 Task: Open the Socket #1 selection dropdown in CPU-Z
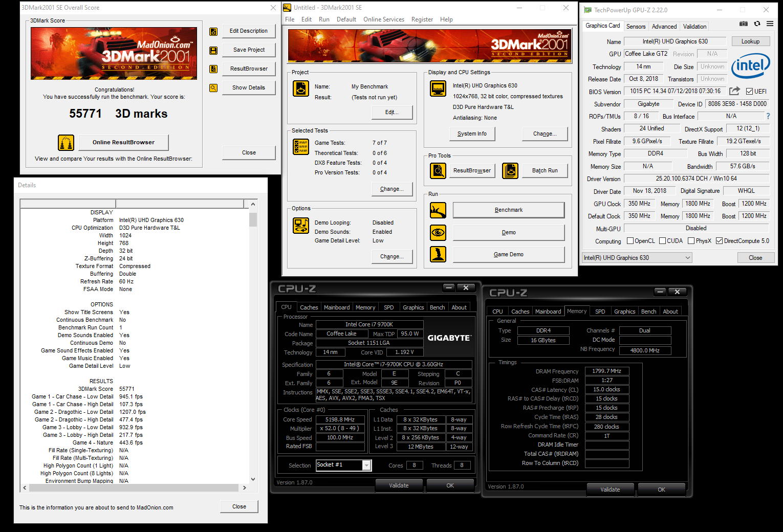click(x=343, y=464)
